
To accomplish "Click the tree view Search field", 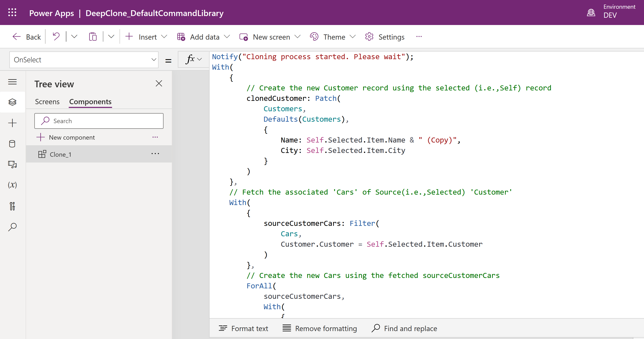I will [99, 121].
